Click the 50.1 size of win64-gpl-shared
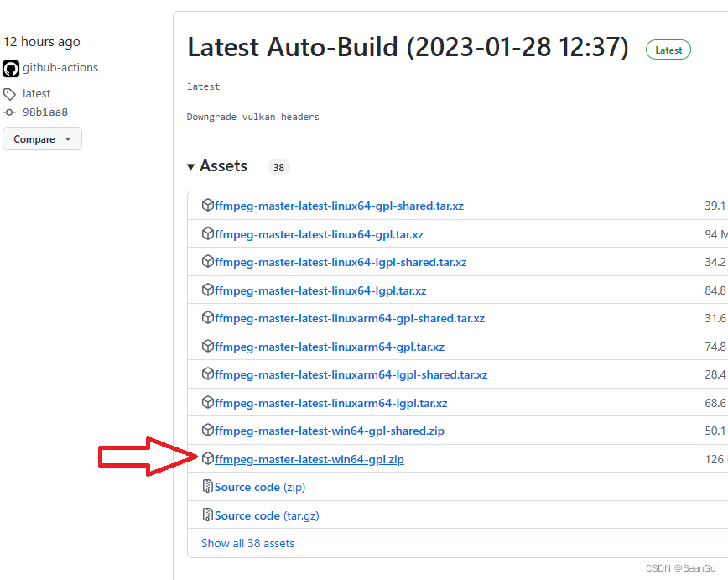The width and height of the screenshot is (728, 580). [x=715, y=431]
